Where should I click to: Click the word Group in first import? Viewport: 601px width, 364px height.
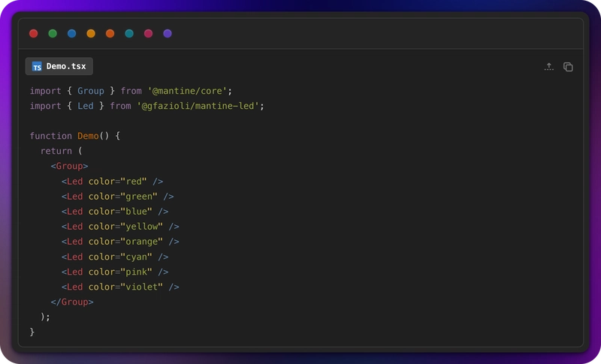(91, 91)
